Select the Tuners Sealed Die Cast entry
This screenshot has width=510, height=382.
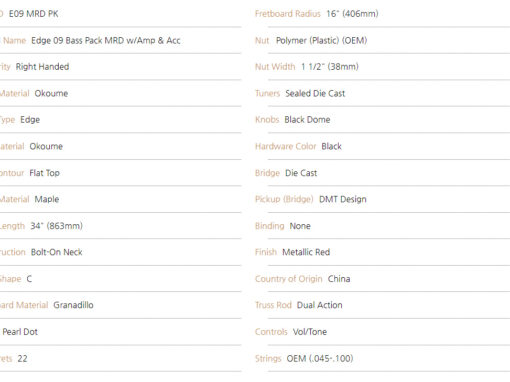(x=382, y=93)
